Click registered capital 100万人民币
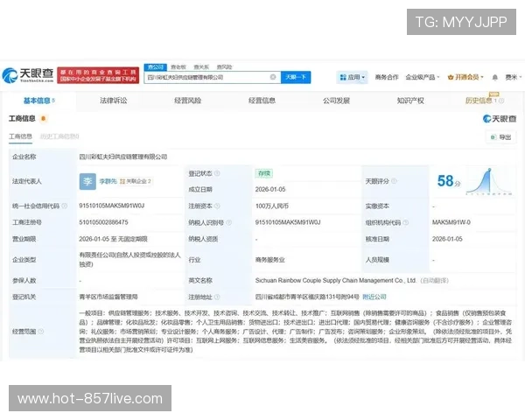 pos(272,206)
